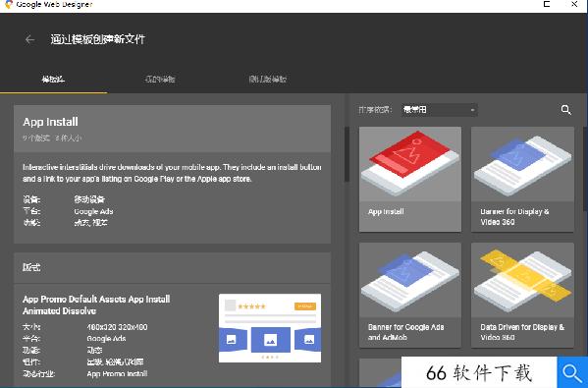Viewport: 588px width, 388px height.
Task: Click the 480x320 320x480 size value
Action: (118, 327)
